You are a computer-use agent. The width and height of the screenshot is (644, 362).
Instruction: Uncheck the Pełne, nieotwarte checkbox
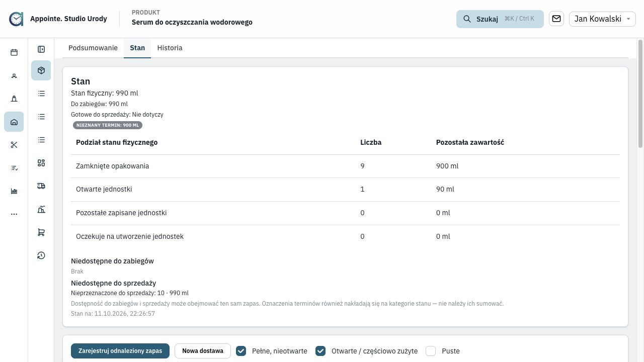click(241, 351)
